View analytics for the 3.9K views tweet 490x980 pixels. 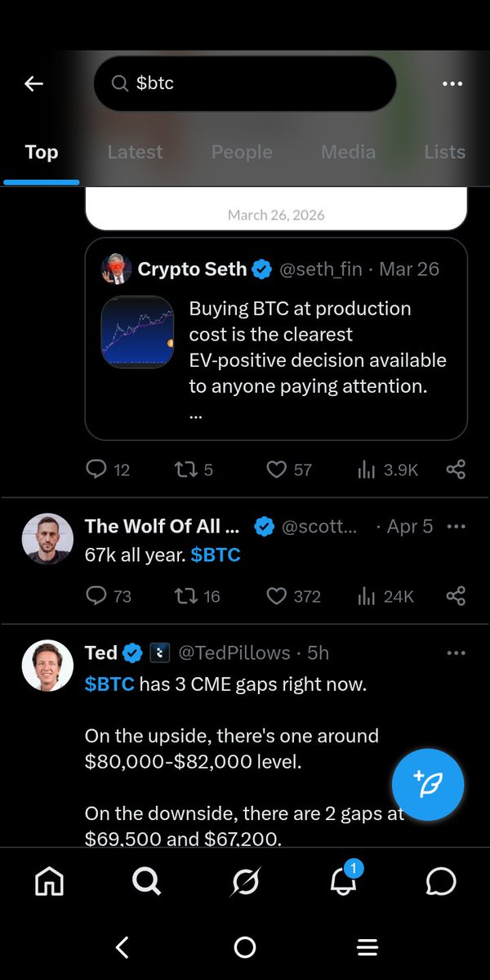[x=387, y=470]
